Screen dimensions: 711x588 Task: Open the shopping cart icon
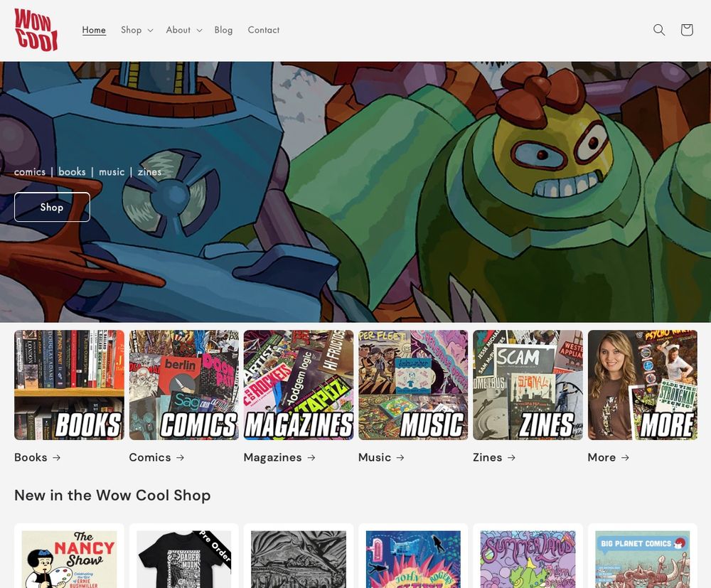tap(687, 30)
